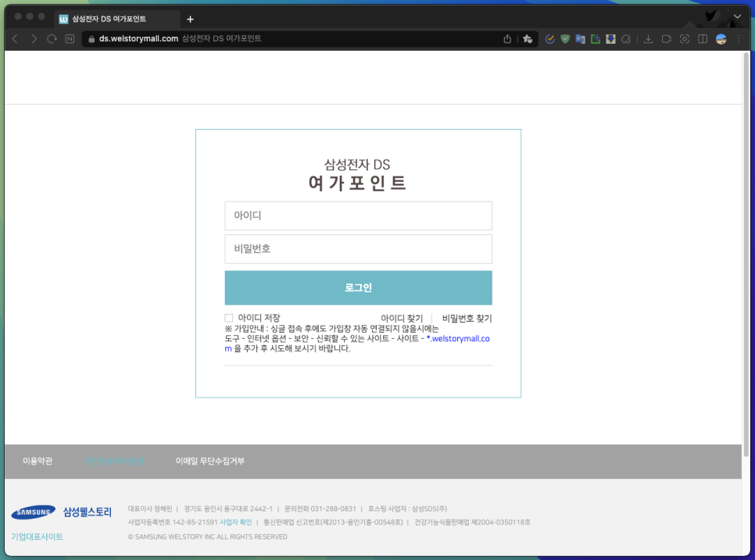Show browser downloads
The height and width of the screenshot is (560, 755).
(x=649, y=39)
